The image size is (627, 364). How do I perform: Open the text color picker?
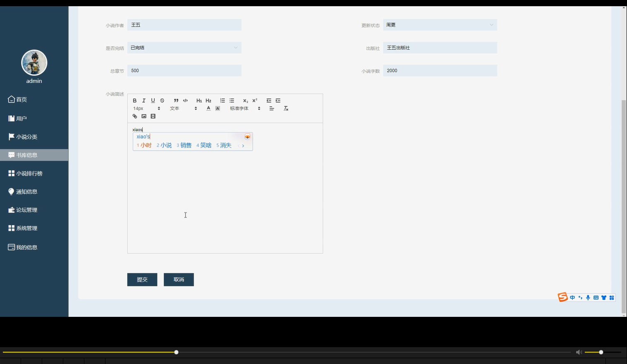pyautogui.click(x=208, y=108)
